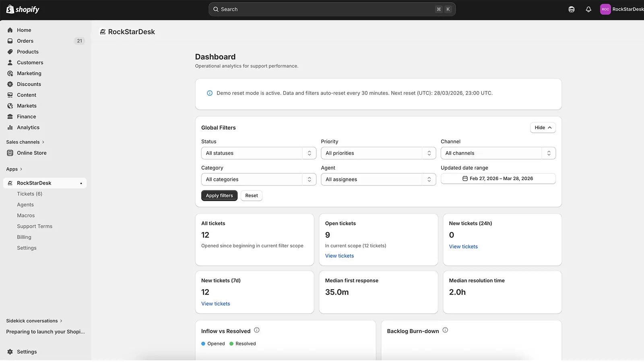Click the Orders inbox icon

[10, 41]
